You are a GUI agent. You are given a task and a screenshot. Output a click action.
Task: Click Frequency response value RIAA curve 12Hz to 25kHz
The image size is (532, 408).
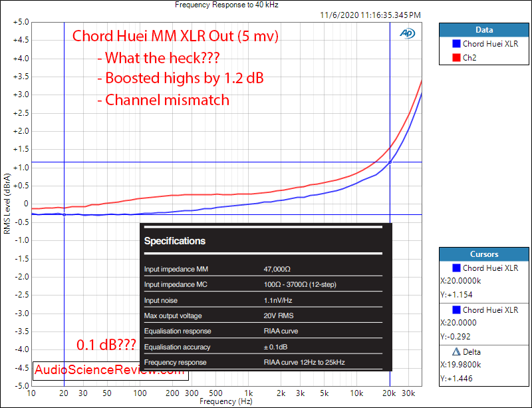tap(305, 362)
